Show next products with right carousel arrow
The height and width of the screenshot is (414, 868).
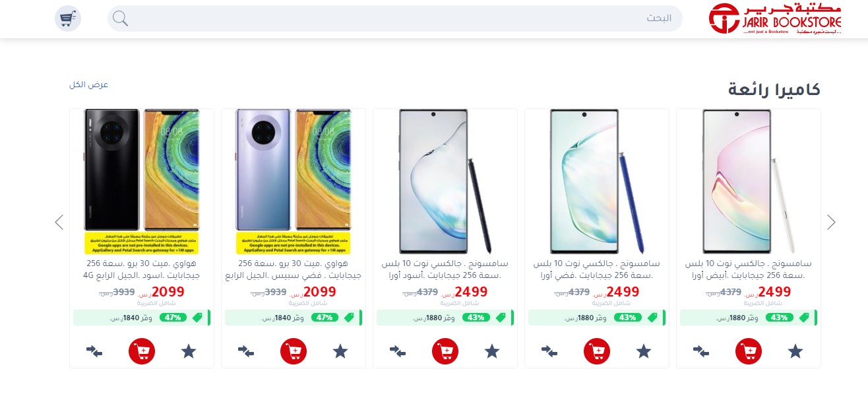[831, 223]
